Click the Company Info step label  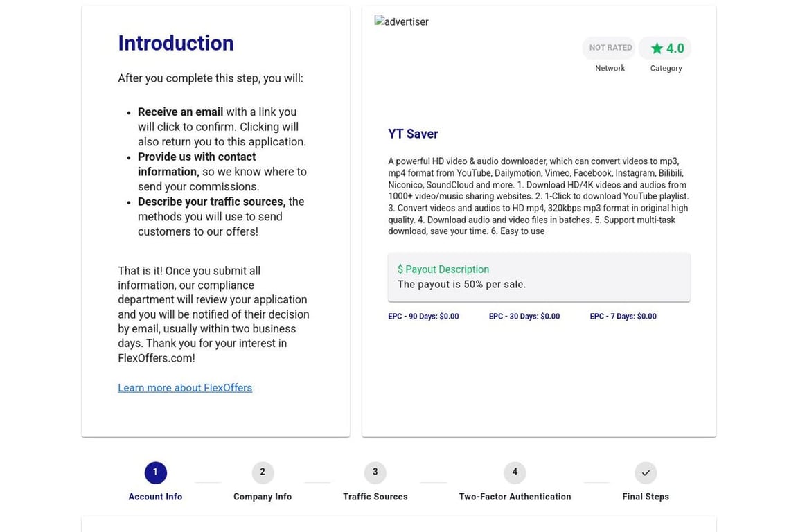[263, 497]
